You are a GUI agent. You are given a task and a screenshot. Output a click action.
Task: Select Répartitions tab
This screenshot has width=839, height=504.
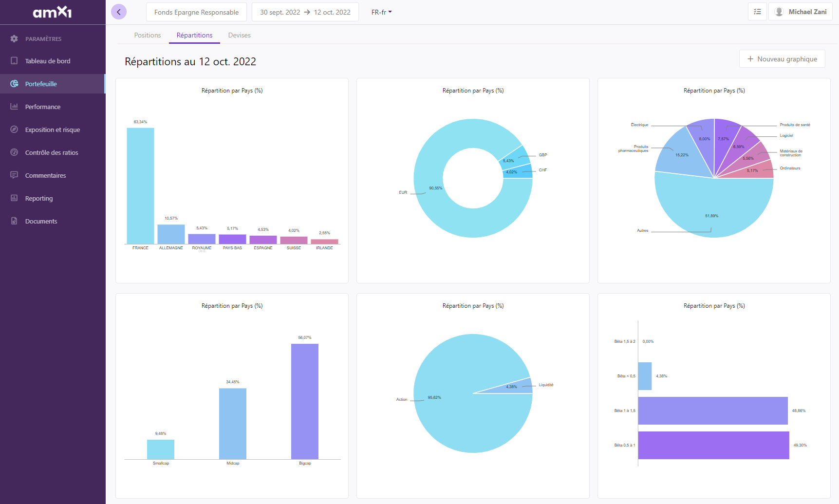pyautogui.click(x=194, y=35)
